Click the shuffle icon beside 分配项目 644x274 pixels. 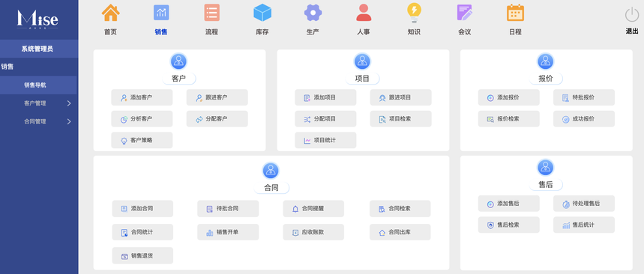point(307,119)
